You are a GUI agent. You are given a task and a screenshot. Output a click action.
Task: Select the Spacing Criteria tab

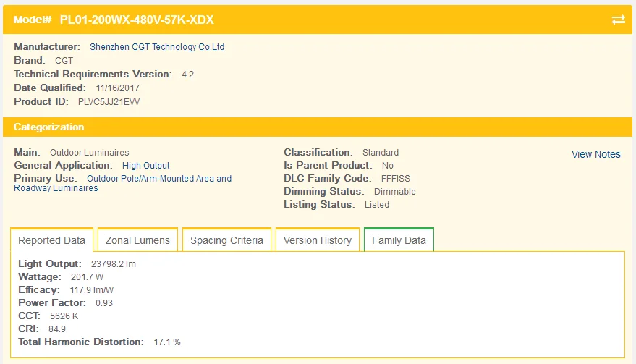226,240
